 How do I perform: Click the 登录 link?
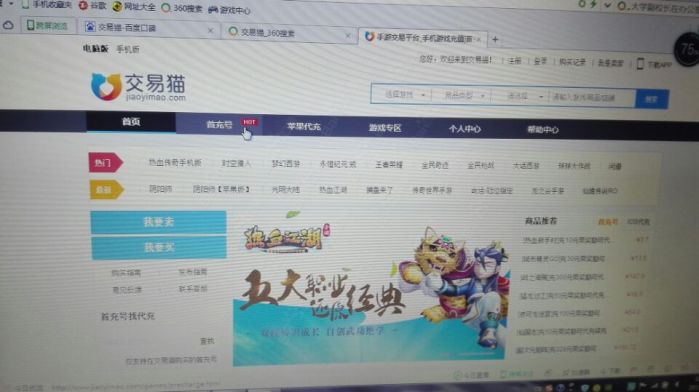coord(540,61)
